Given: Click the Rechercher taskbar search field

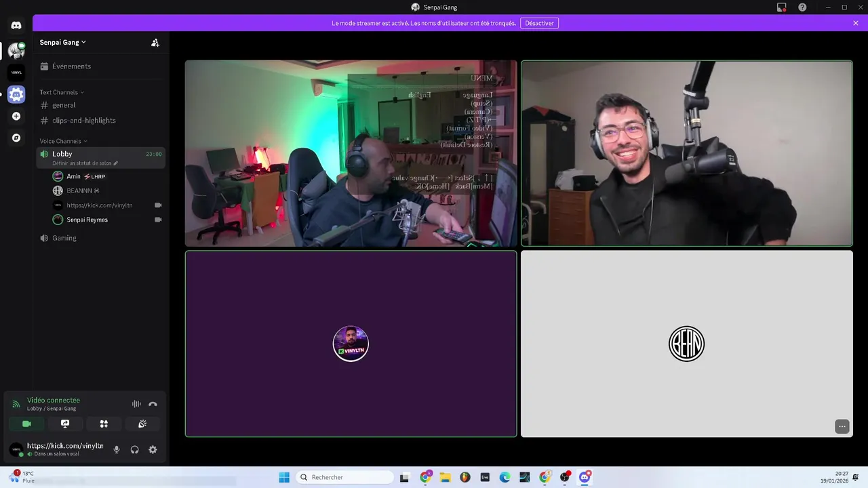Looking at the screenshot, I should (345, 477).
